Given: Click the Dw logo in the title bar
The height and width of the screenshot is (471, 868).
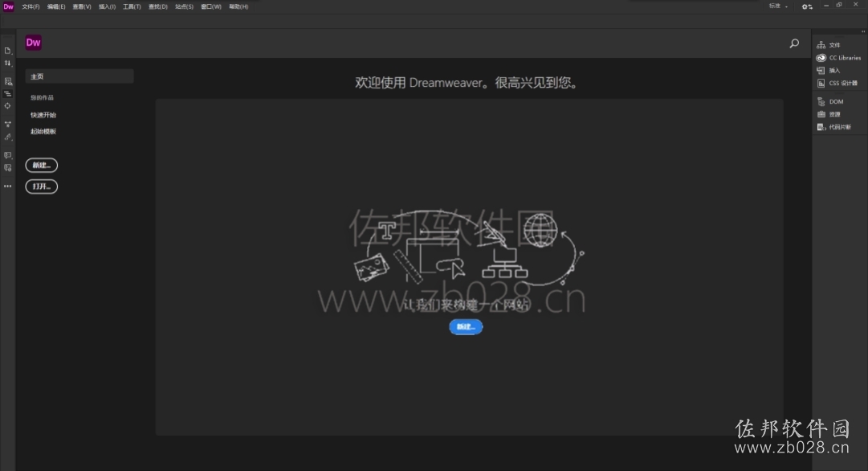Looking at the screenshot, I should (x=8, y=6).
